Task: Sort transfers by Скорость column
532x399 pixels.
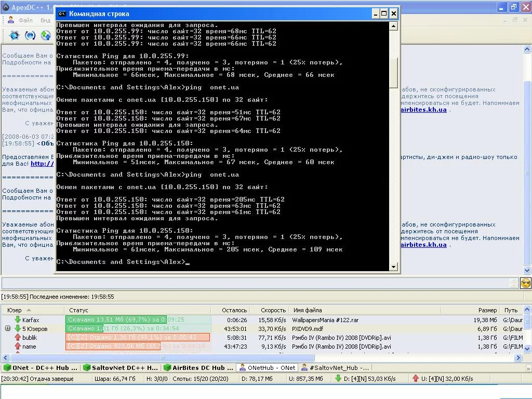Action: click(273, 310)
